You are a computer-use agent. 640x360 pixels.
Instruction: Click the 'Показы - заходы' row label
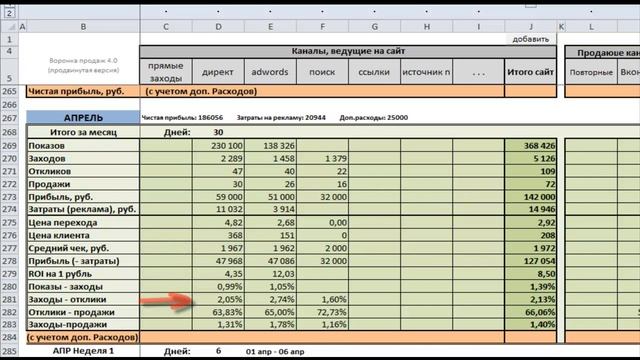83,287
